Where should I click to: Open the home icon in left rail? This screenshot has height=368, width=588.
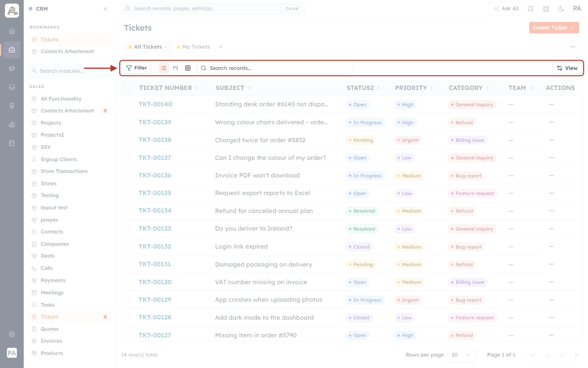(12, 31)
